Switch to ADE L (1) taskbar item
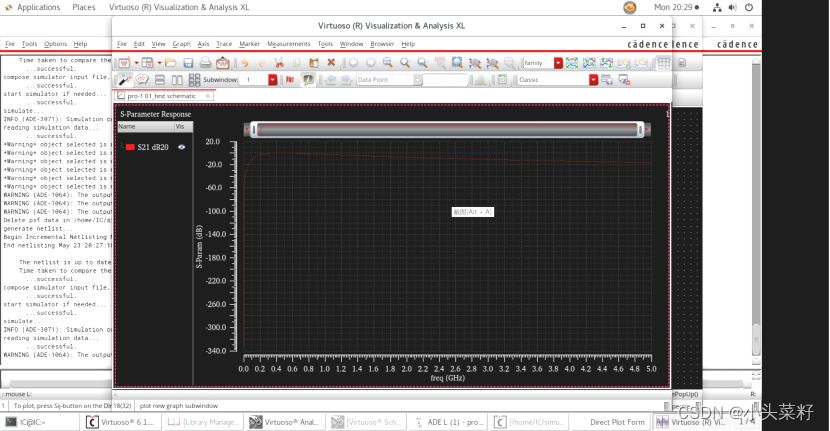 point(449,422)
